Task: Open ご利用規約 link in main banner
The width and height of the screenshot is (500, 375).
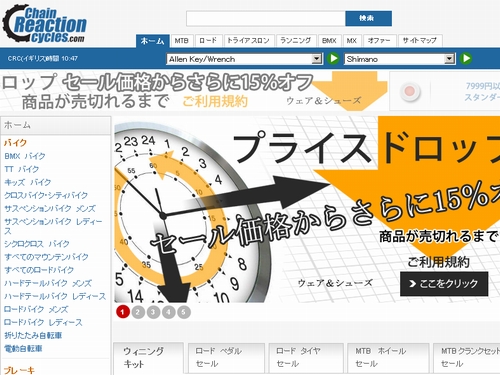Action: [438, 262]
